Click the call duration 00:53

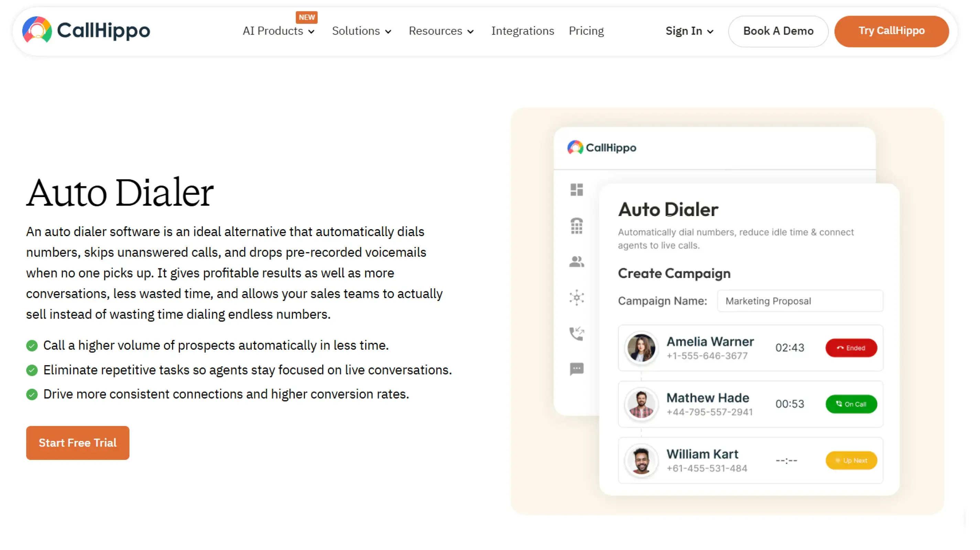(x=790, y=404)
